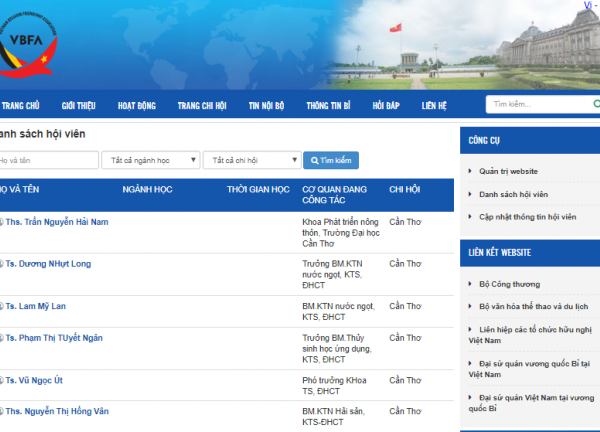Click the magnifier icon in Tìm kiếm button
The width and height of the screenshot is (600, 432).
click(315, 160)
